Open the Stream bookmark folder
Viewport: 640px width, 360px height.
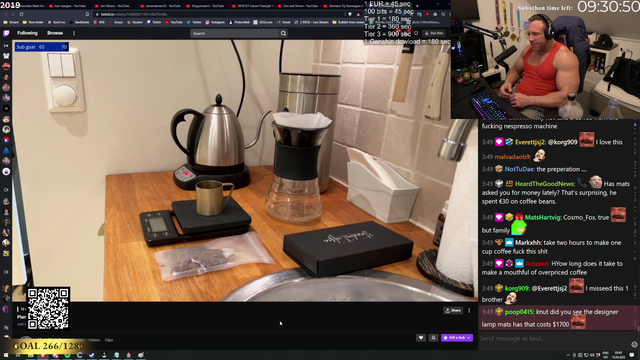coord(11,22)
